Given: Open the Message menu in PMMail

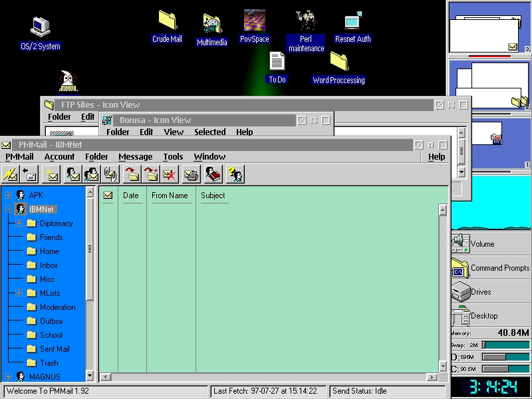Looking at the screenshot, I should [136, 156].
